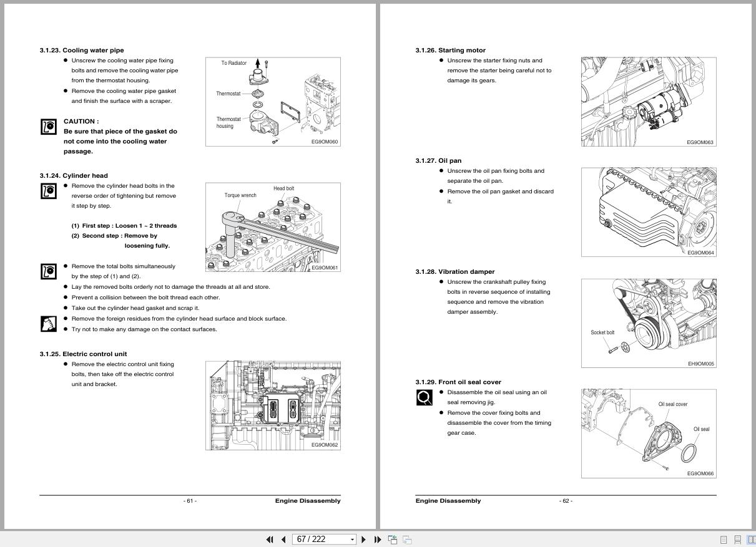756x547 pixels.
Task: Go to the next page
Action: click(364, 540)
